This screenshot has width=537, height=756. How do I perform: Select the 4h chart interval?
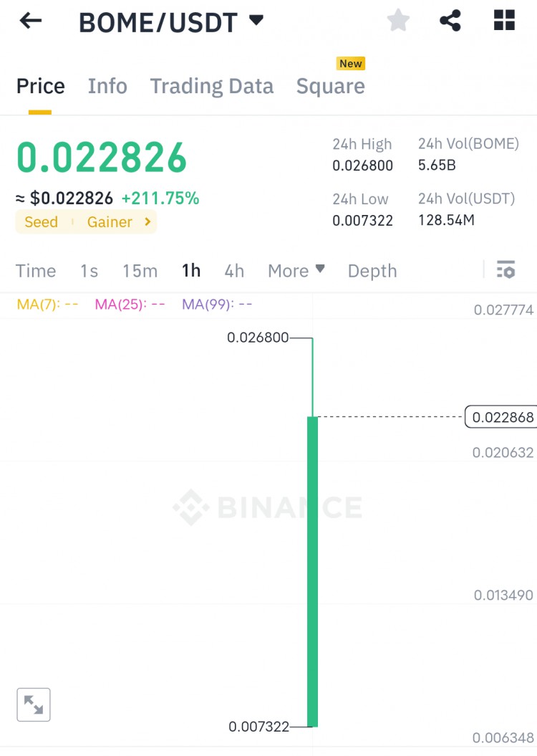[x=234, y=270]
